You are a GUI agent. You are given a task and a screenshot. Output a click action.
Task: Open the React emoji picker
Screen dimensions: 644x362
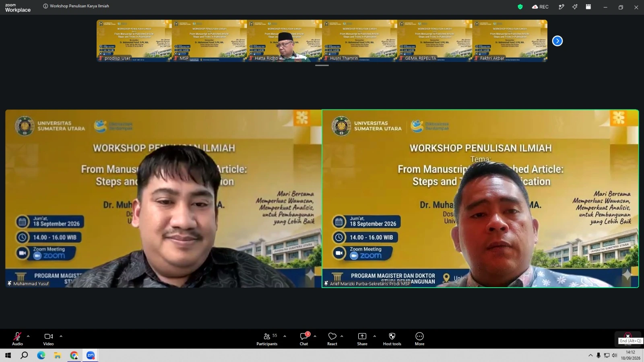coord(332,339)
